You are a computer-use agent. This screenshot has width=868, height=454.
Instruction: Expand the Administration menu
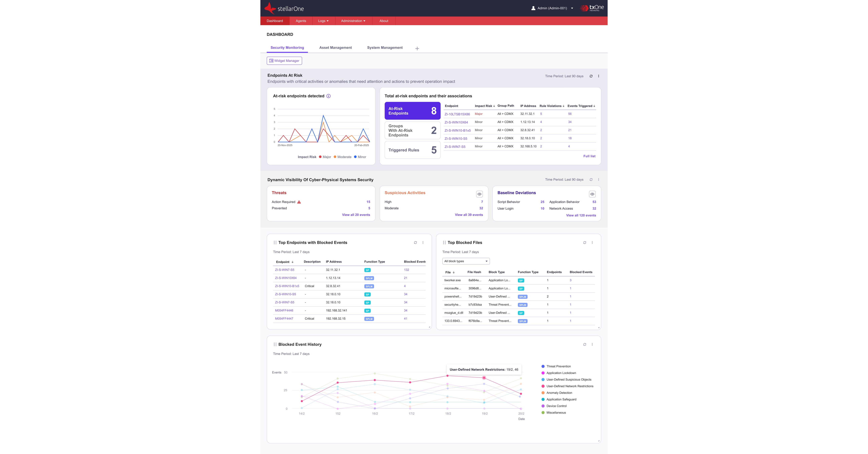click(353, 21)
